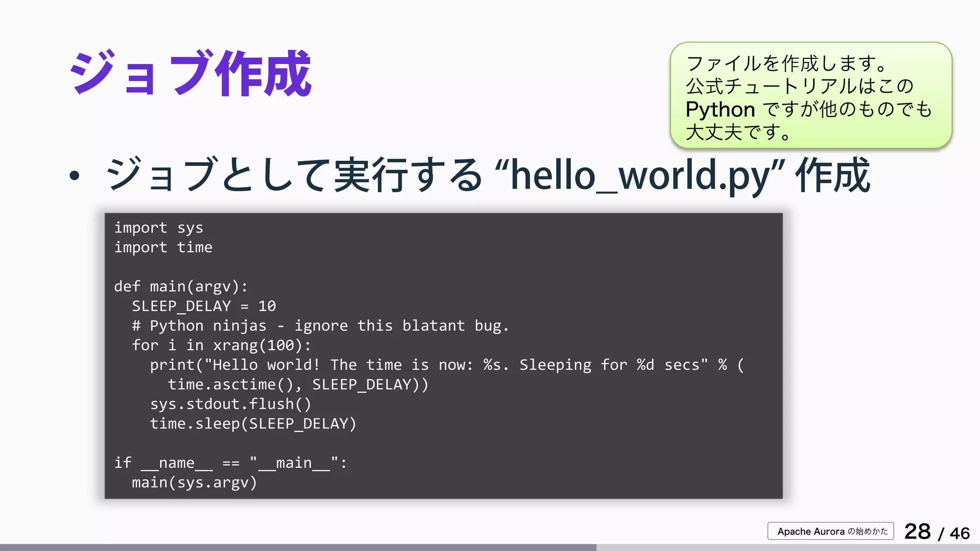
Task: Click 'time.asctime(), SLEEP_DELAY))' line
Action: click(x=298, y=385)
